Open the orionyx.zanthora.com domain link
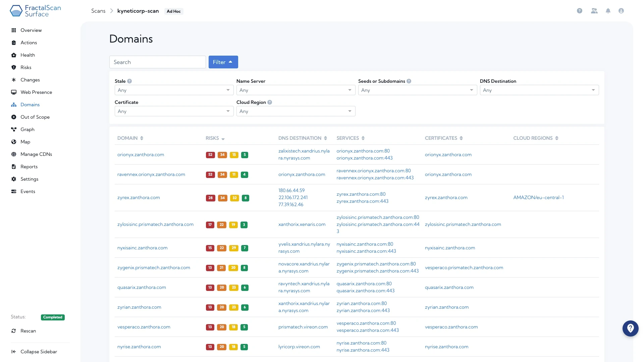644x362 pixels. pos(141,154)
